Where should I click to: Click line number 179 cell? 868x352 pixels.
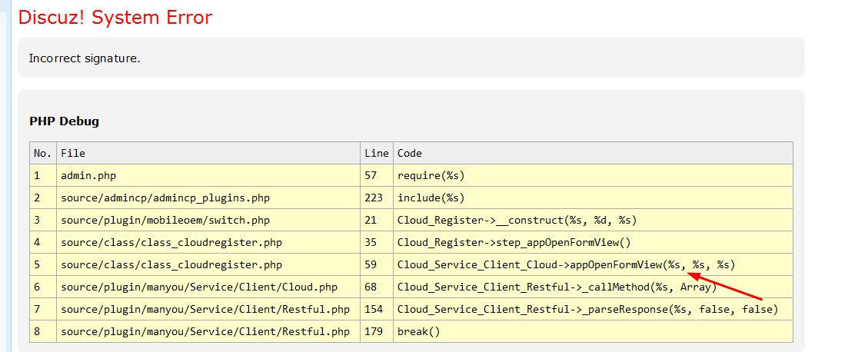[x=377, y=331]
